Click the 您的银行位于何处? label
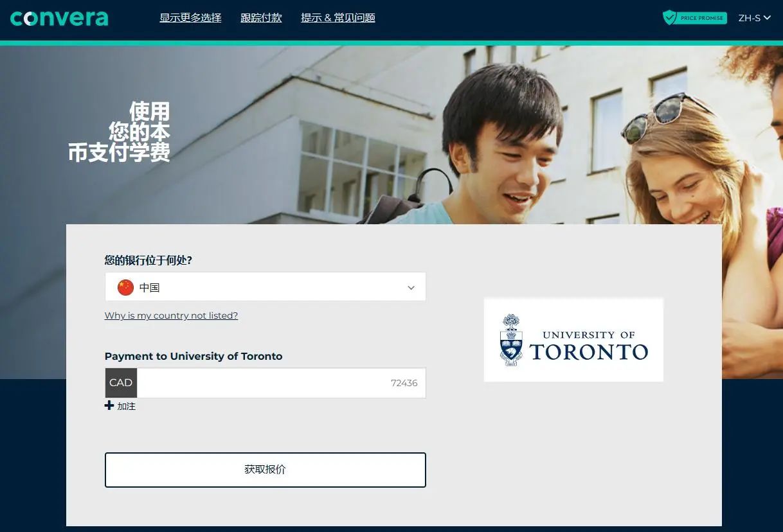The height and width of the screenshot is (532, 783). 148,260
